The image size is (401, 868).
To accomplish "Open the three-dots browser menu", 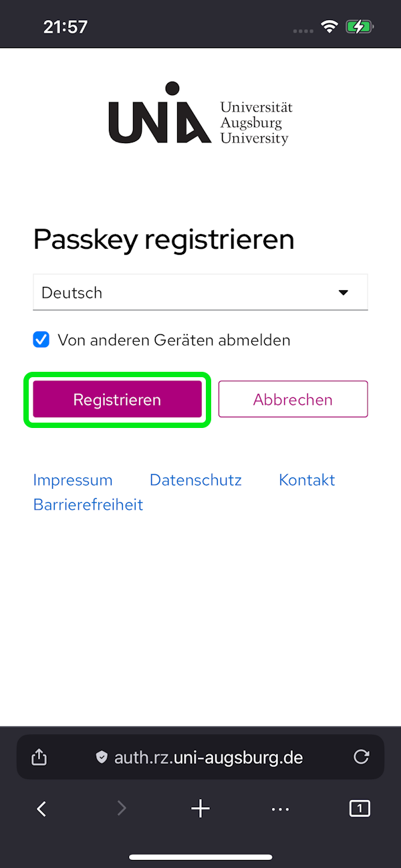I will coord(281,809).
